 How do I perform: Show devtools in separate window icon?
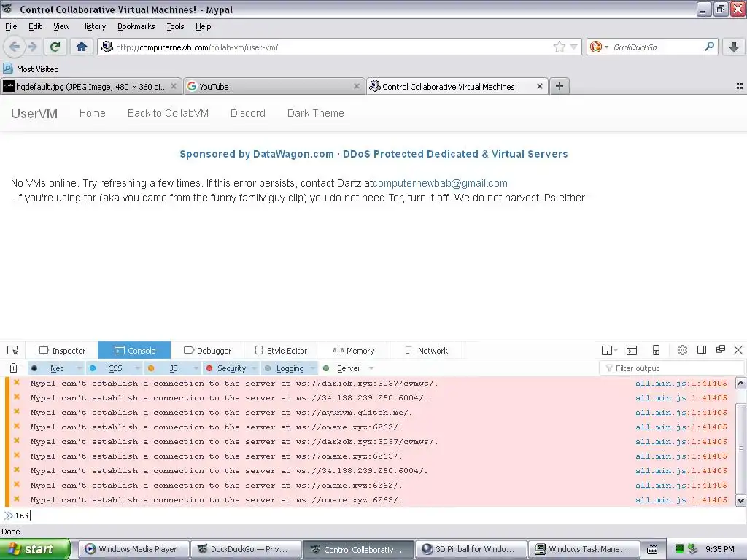pyautogui.click(x=720, y=349)
